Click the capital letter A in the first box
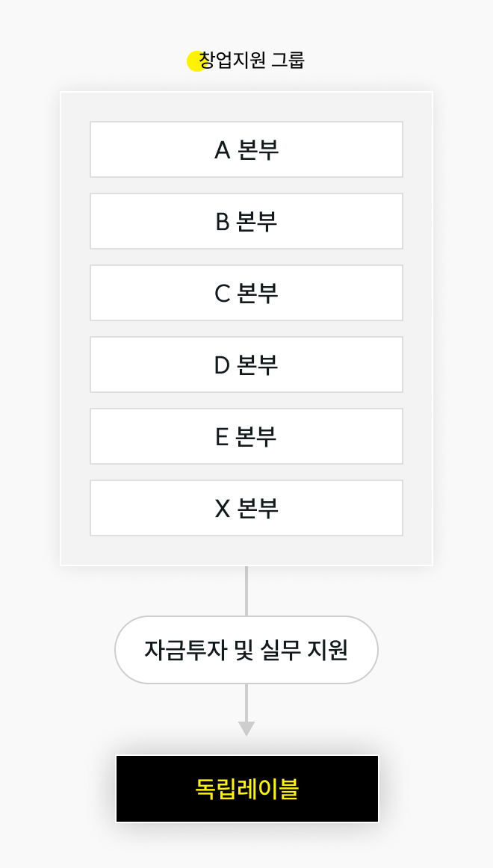The width and height of the screenshot is (493, 868). coord(223,150)
